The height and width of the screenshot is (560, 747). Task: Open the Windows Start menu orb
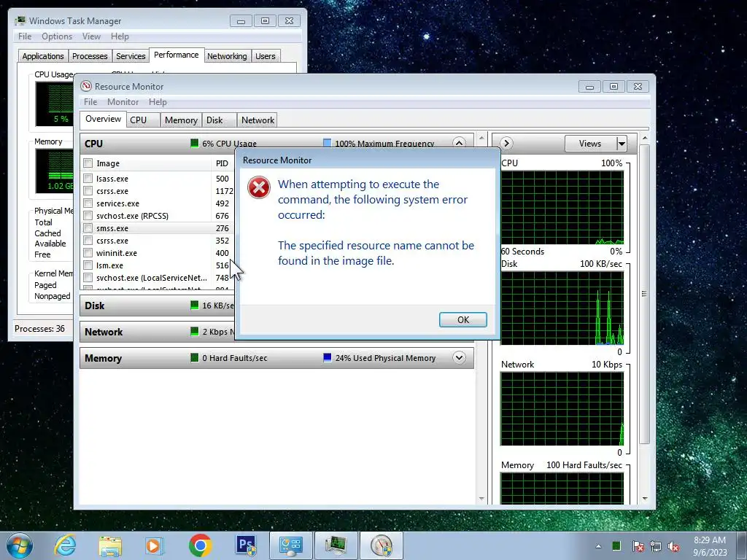click(x=19, y=545)
